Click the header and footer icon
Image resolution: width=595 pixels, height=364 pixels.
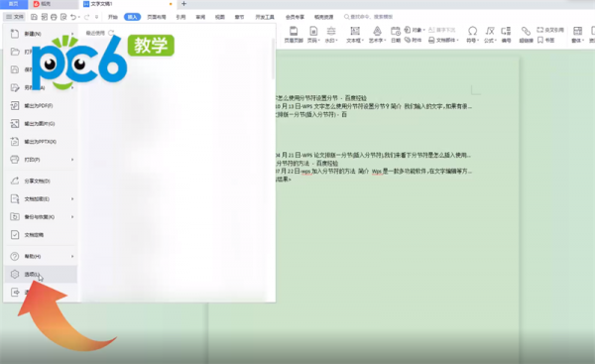(294, 34)
